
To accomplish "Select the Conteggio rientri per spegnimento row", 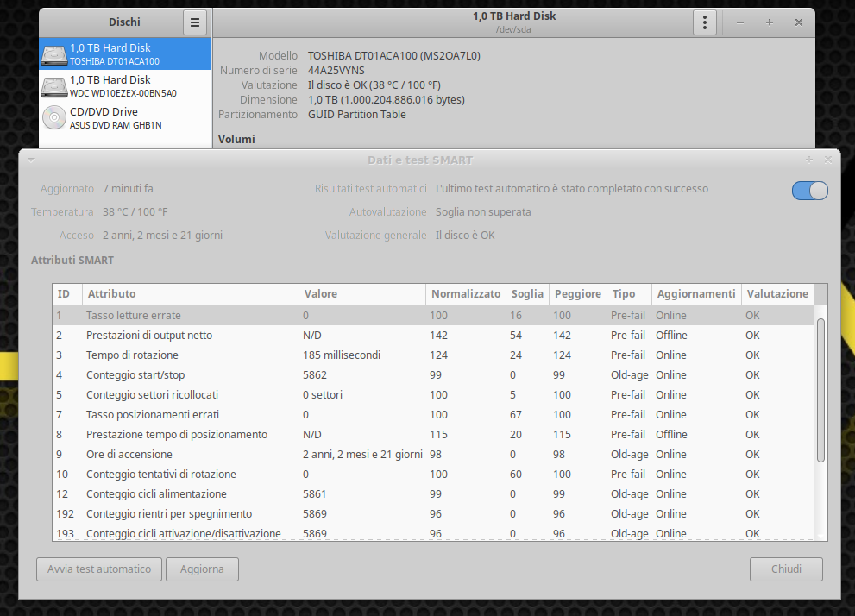I will click(433, 514).
